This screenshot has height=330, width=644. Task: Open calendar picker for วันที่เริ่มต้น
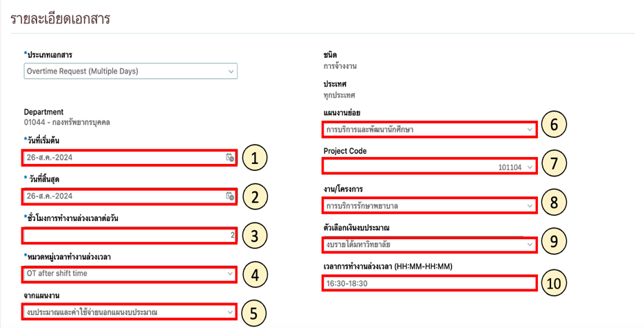230,158
